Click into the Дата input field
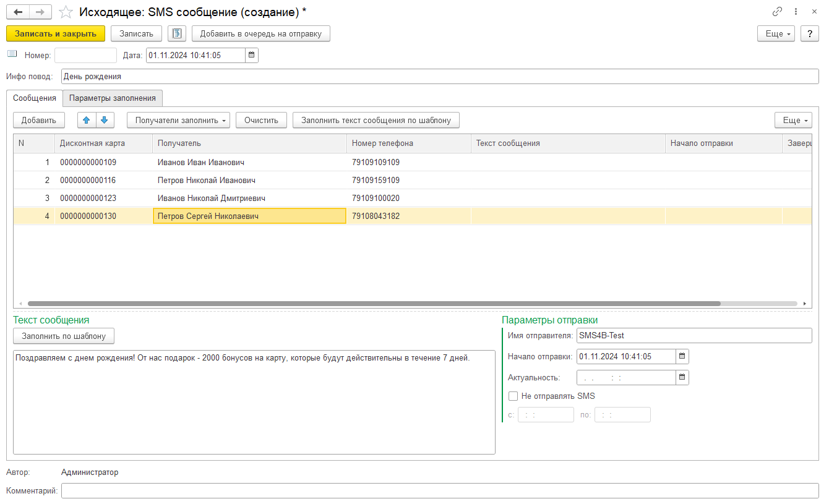The image size is (829, 504). coord(195,55)
